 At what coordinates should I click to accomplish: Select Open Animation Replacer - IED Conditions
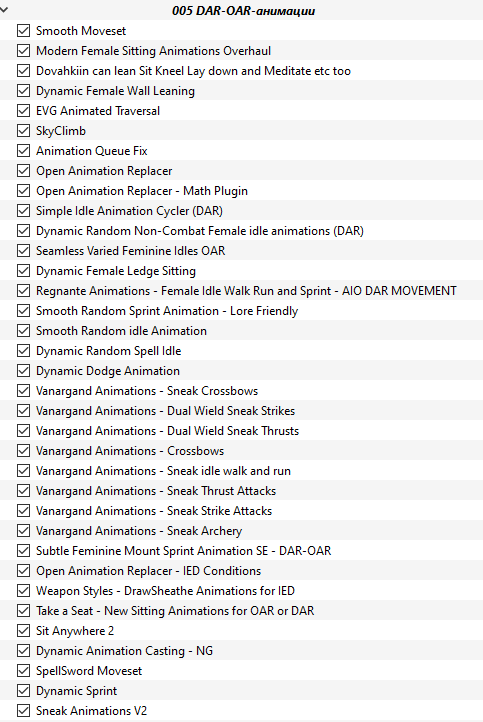(149, 571)
